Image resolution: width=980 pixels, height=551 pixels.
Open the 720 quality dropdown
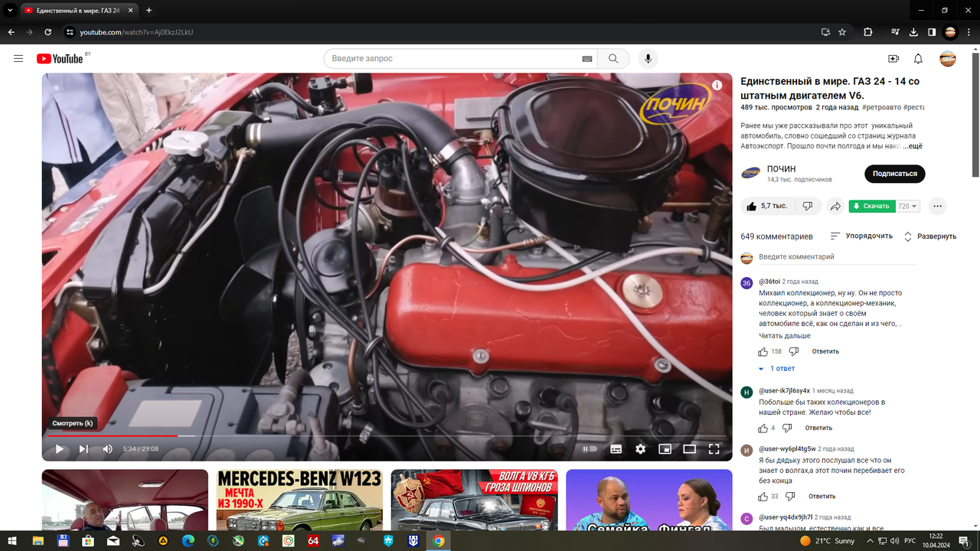(907, 206)
